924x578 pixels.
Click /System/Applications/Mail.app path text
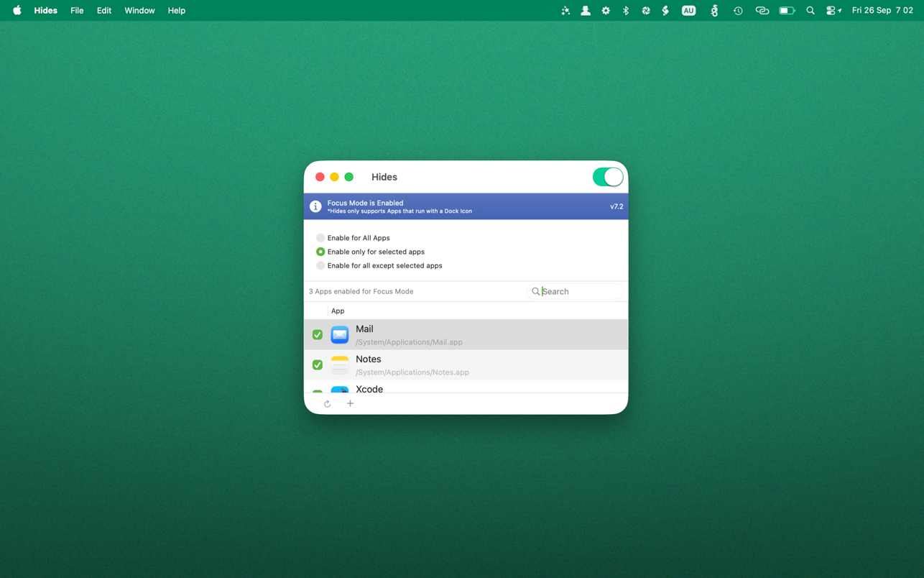pyautogui.click(x=409, y=342)
